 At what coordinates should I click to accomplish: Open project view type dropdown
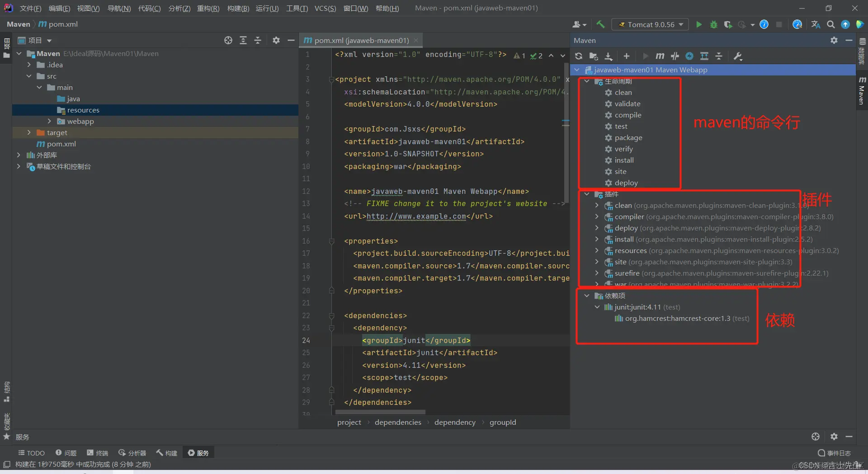(x=35, y=40)
